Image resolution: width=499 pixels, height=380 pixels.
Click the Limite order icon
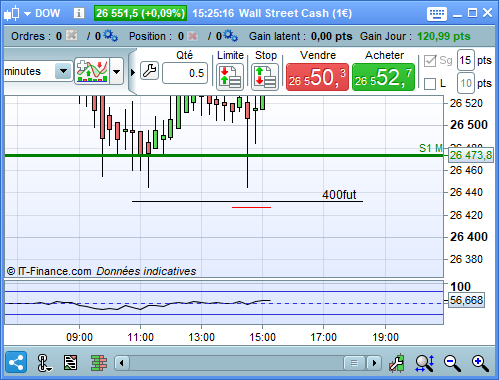click(x=230, y=77)
